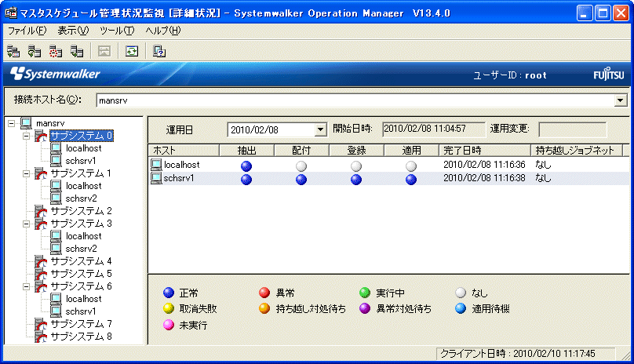Collapse the サブシステム 0 tree node
Screen dimensions: 634x364
(26, 136)
